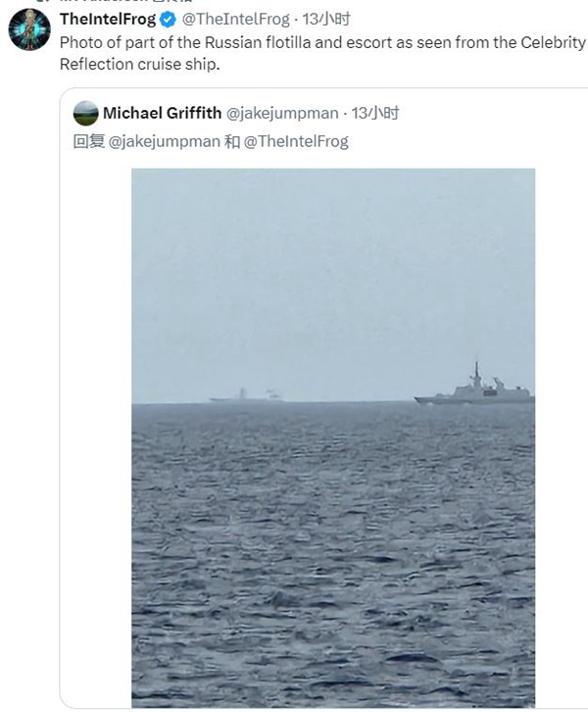Open 13小时 timestamp in Michael Griffith's quoted tweet
Screen dimensions: 588x712
click(375, 113)
